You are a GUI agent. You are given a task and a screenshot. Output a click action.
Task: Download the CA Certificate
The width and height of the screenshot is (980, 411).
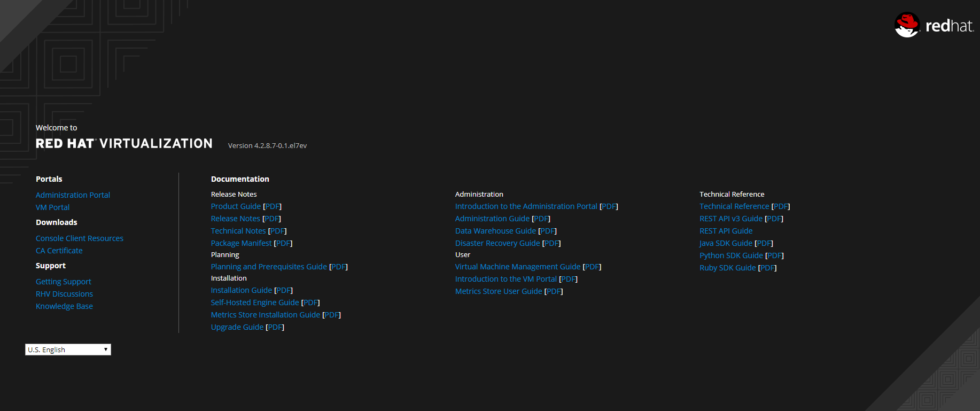coord(59,251)
